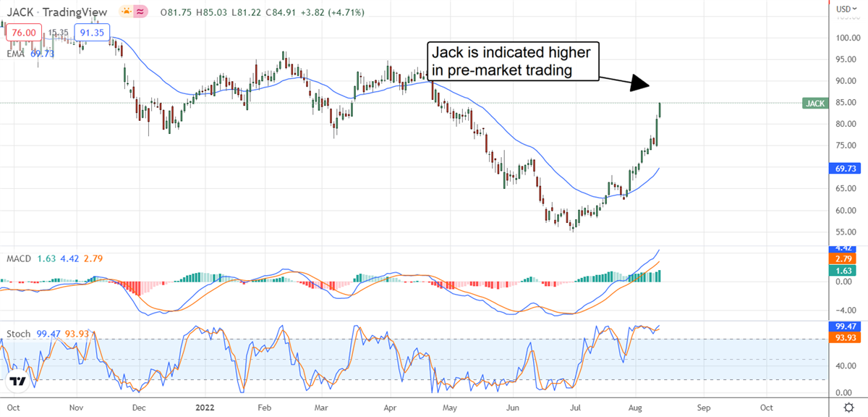
Task: Click the green JACK price label on axis
Action: pyautogui.click(x=815, y=104)
